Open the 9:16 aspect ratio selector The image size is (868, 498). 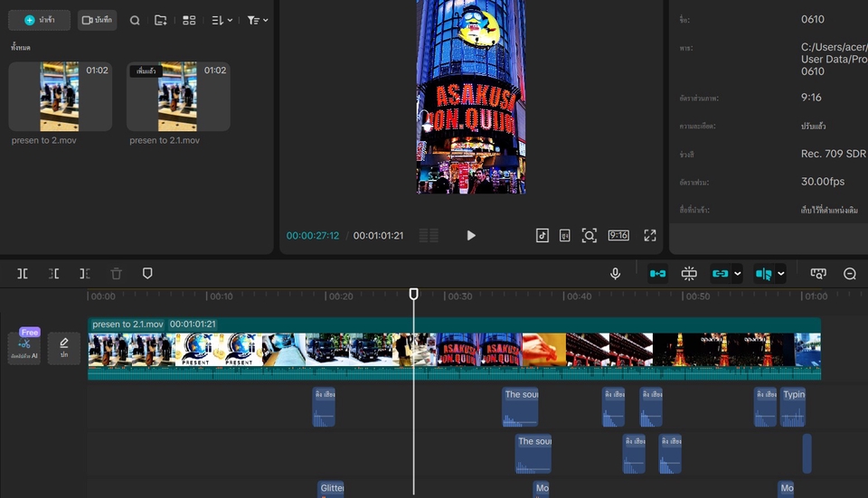coord(618,235)
